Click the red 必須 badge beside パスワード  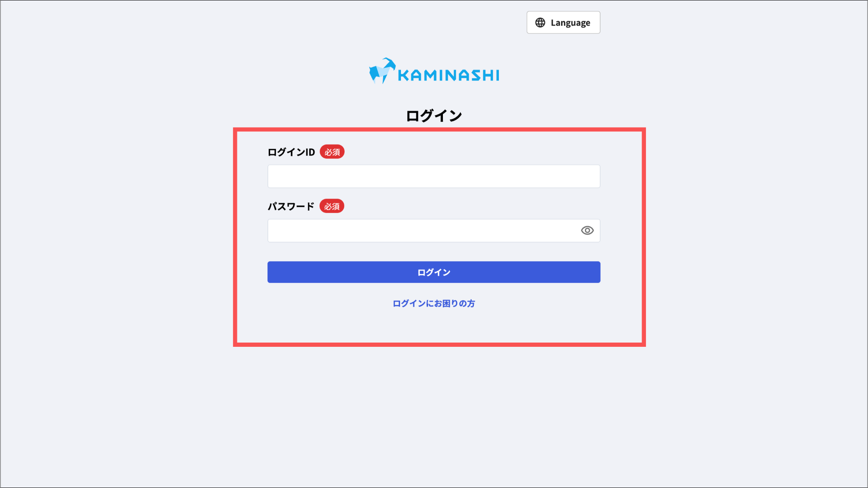coord(331,206)
